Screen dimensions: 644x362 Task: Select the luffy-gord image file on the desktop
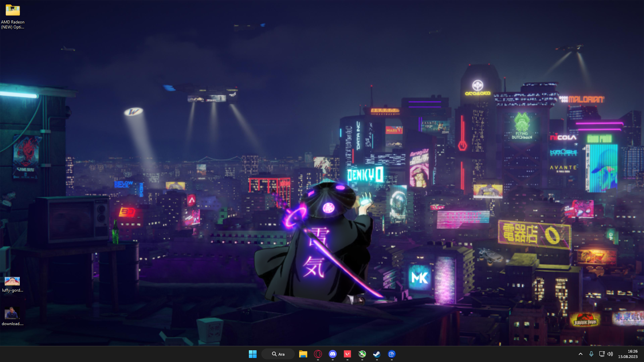pyautogui.click(x=12, y=281)
